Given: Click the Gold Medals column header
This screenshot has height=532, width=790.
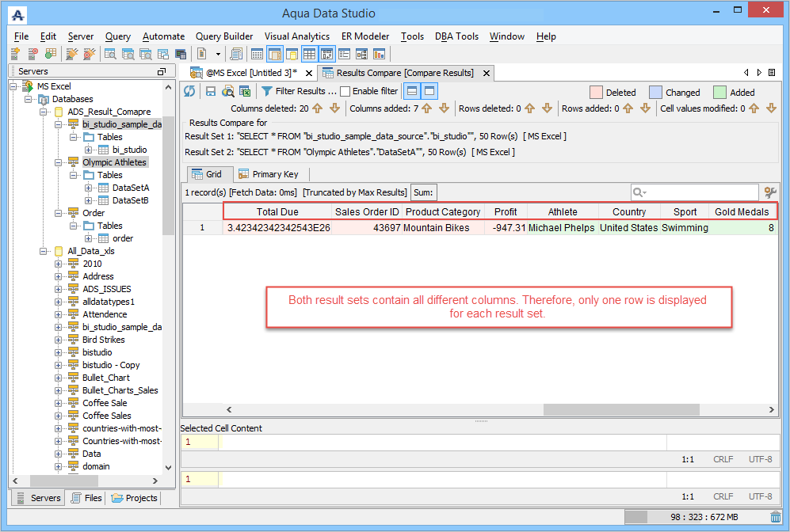Looking at the screenshot, I should click(742, 212).
